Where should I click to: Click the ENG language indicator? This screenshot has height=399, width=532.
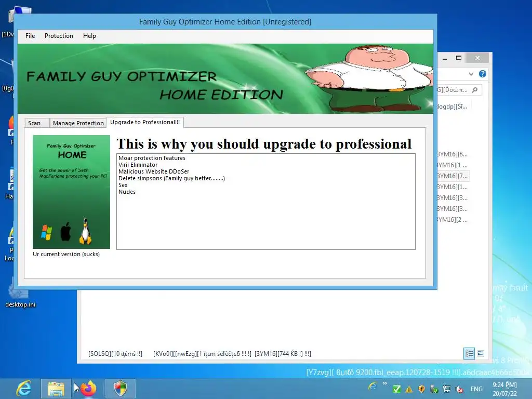(x=476, y=389)
